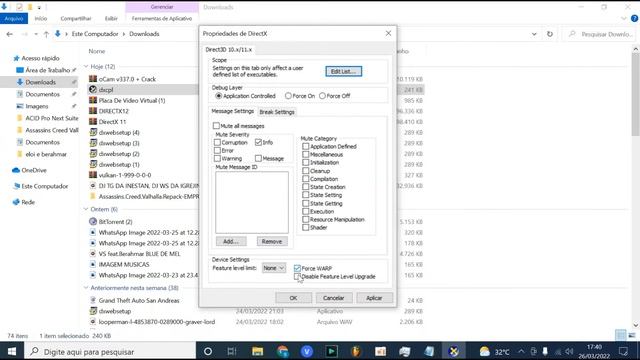This screenshot has height=360, width=640.
Task: Check Resource Manipulation mute category
Action: click(x=305, y=219)
